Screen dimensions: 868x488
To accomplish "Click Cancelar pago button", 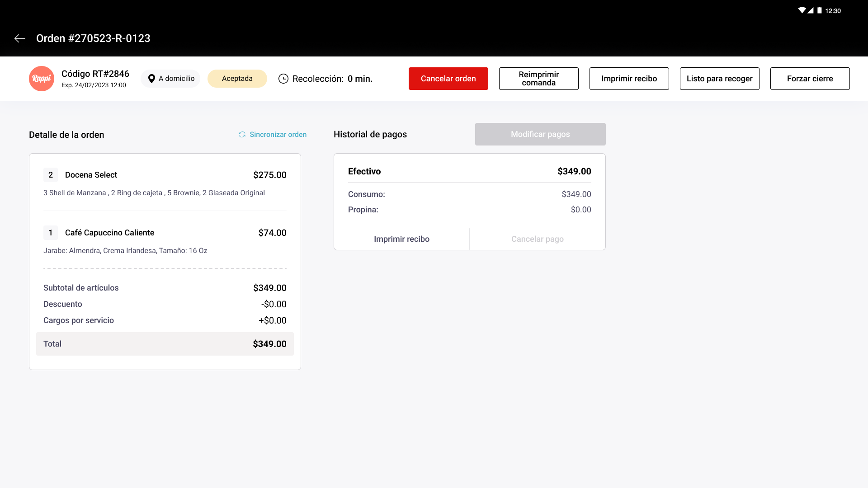I will pyautogui.click(x=538, y=239).
